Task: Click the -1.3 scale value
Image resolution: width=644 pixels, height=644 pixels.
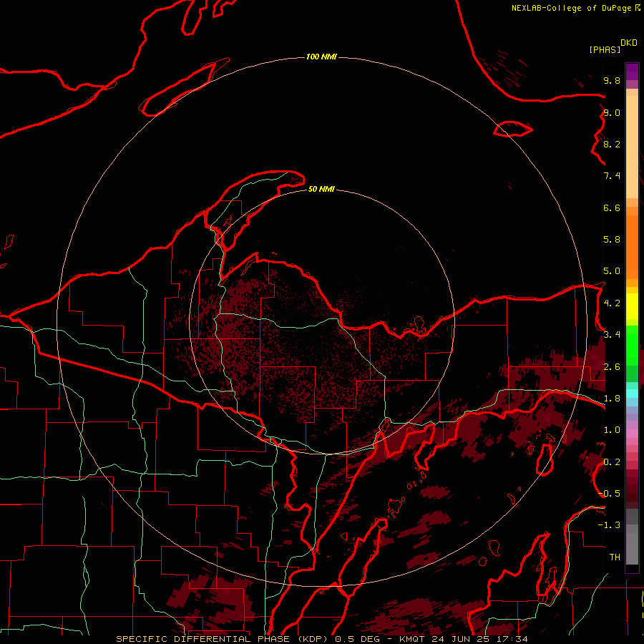Action: [x=609, y=525]
